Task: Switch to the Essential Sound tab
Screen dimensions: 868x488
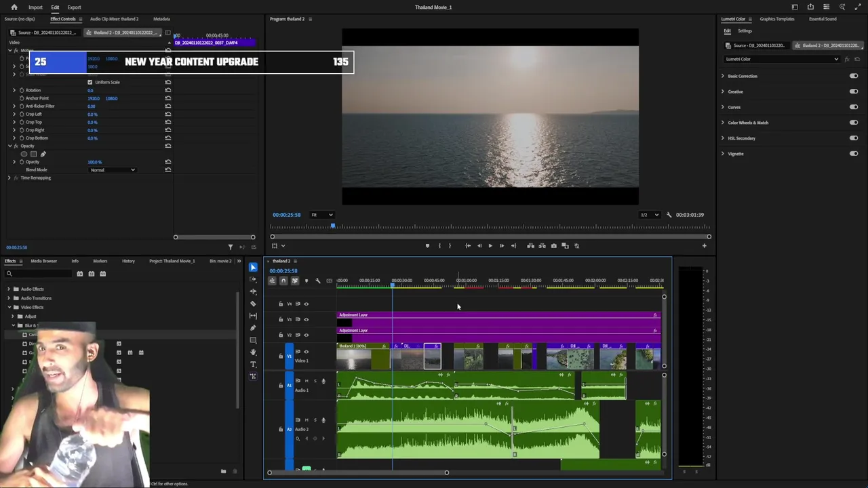Action: pos(822,19)
